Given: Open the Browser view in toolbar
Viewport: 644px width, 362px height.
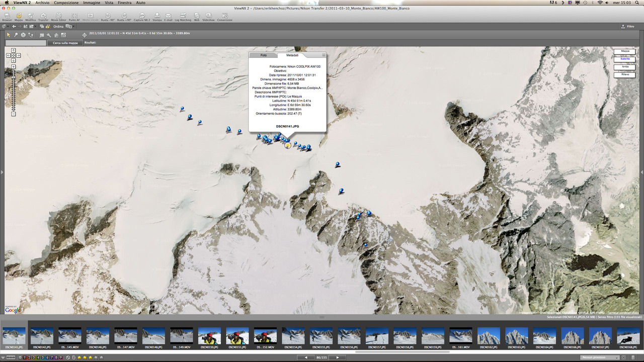Looking at the screenshot, I should click(7, 17).
